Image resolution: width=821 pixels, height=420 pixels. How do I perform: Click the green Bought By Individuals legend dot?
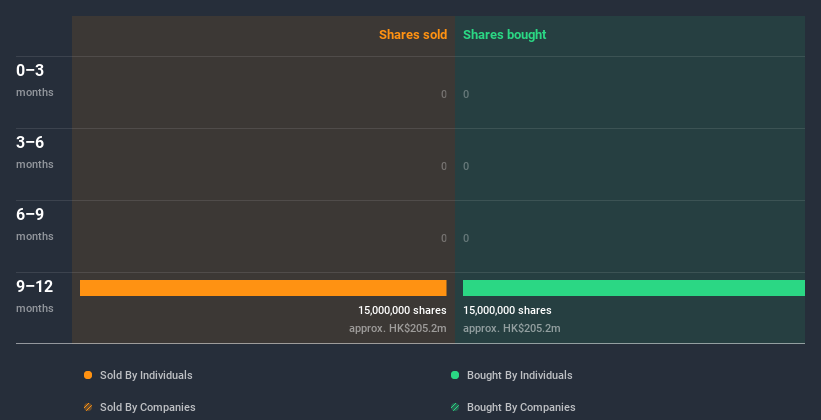[x=455, y=375]
